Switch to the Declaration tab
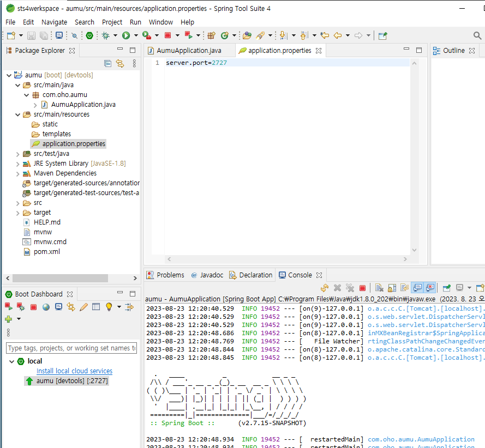 point(251,275)
